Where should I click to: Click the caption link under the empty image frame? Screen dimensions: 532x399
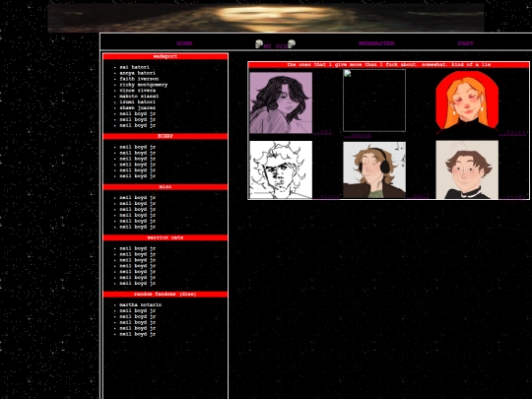[357, 136]
